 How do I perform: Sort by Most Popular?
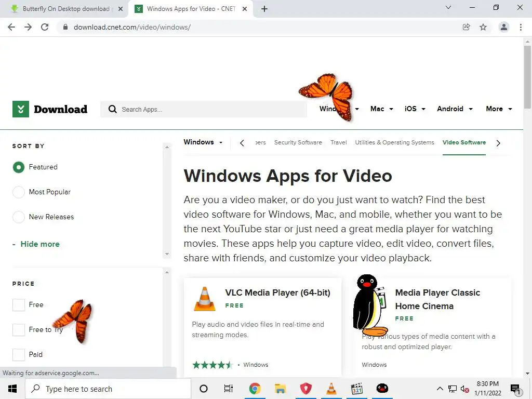click(19, 192)
